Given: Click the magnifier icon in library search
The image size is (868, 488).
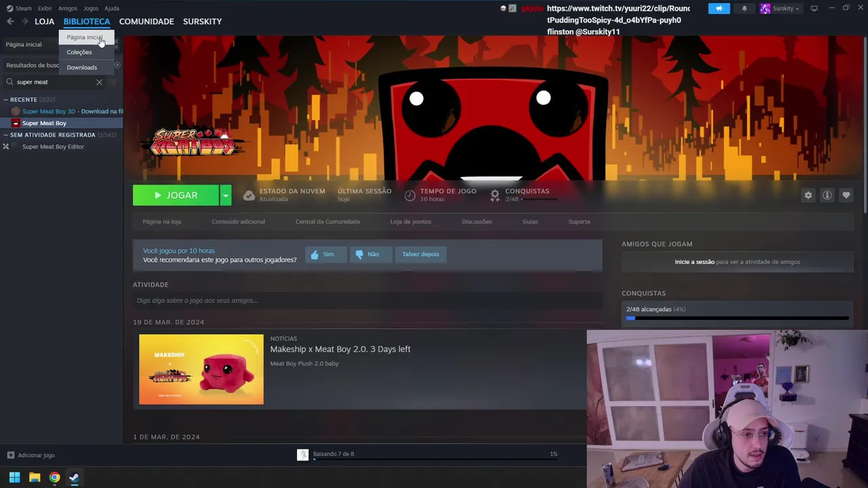Looking at the screenshot, I should (9, 82).
